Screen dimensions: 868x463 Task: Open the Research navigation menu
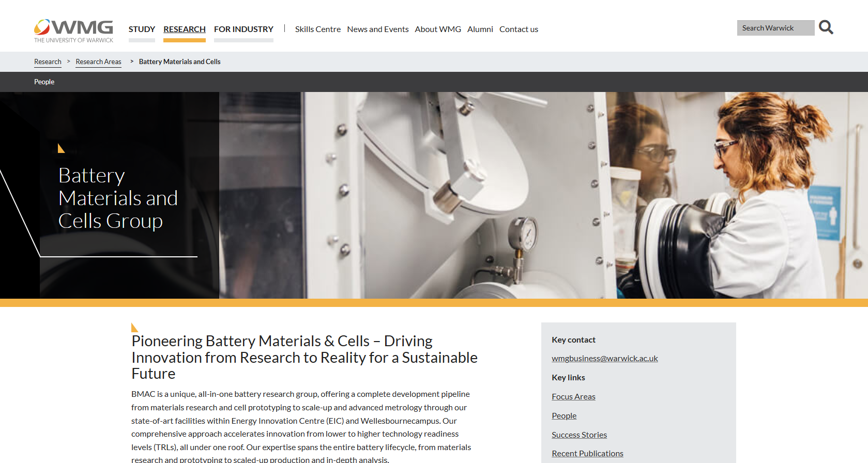(x=185, y=29)
